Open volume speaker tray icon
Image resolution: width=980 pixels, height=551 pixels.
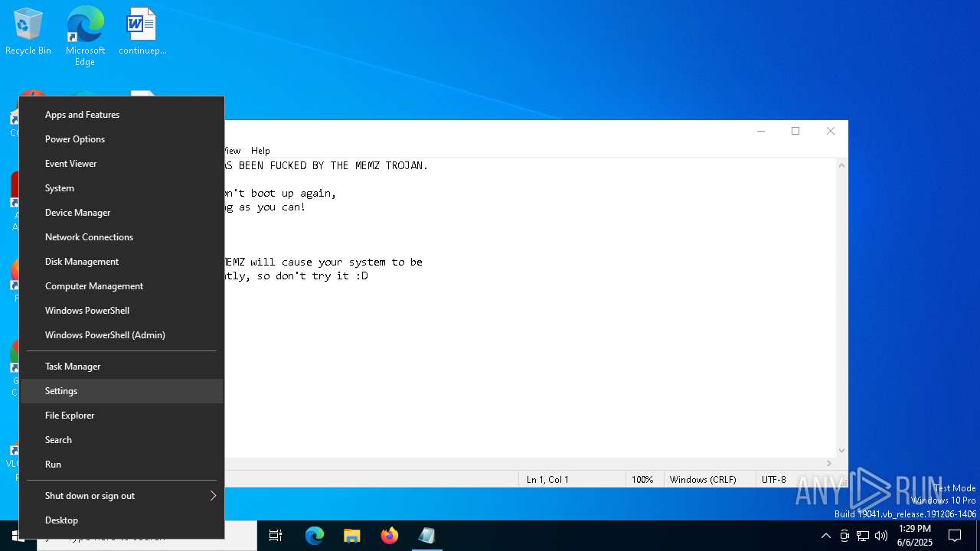[881, 536]
